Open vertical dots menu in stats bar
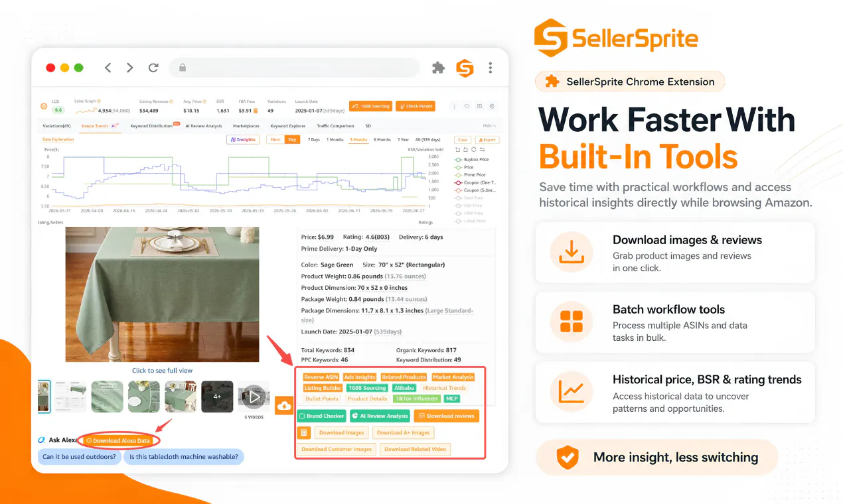Screen dimensions: 843x504 pos(455,106)
